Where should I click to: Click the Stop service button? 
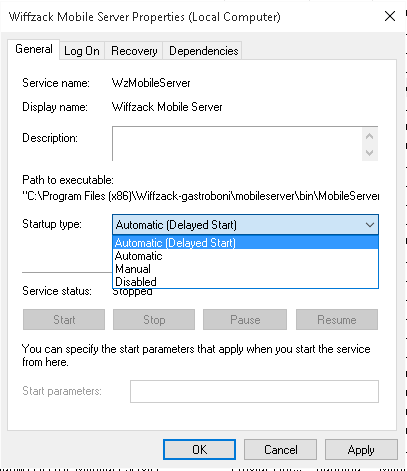[x=154, y=320]
